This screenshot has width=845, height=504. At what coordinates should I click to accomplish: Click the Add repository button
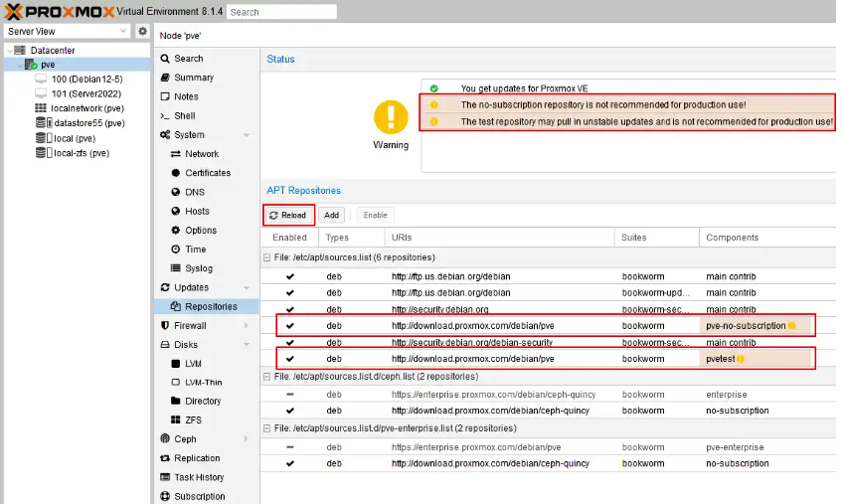[331, 215]
